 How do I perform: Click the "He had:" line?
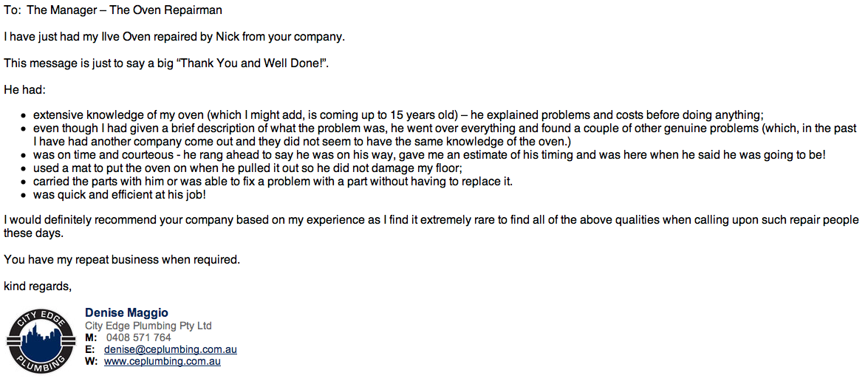[x=24, y=89]
